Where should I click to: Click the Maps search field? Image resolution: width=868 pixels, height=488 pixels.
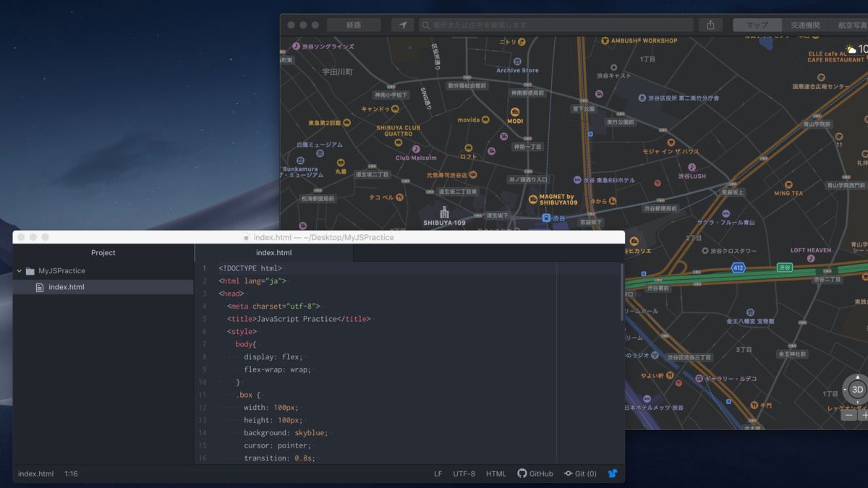click(x=556, y=25)
